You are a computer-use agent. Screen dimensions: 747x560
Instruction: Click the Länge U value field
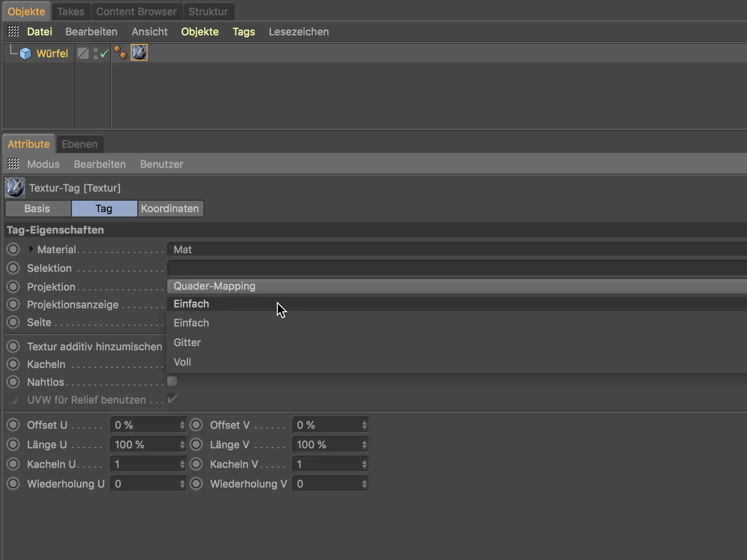pos(145,445)
